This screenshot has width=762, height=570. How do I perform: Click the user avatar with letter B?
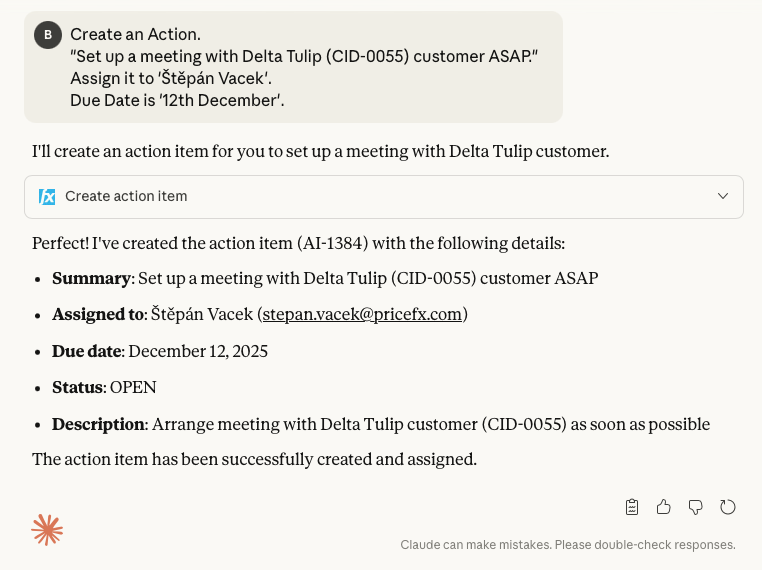click(x=48, y=35)
